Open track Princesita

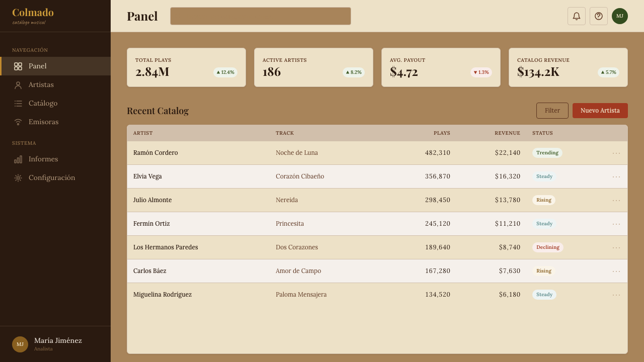pos(290,224)
